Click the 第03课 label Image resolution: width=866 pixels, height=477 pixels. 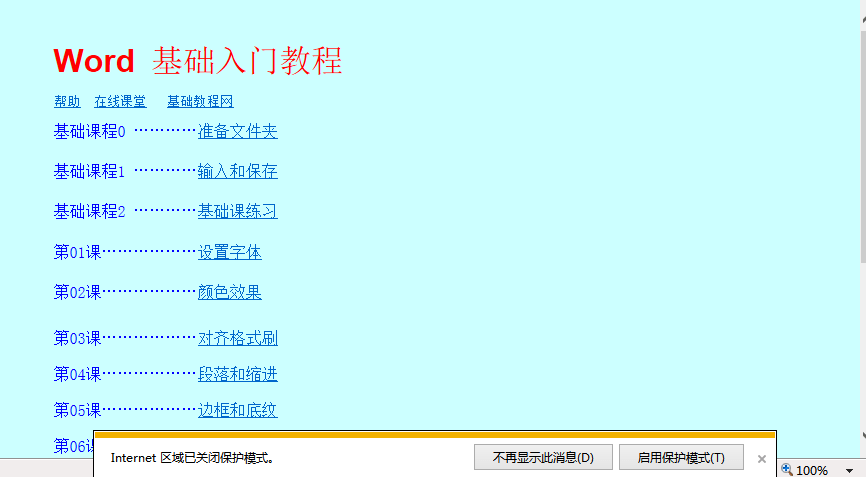(77, 338)
